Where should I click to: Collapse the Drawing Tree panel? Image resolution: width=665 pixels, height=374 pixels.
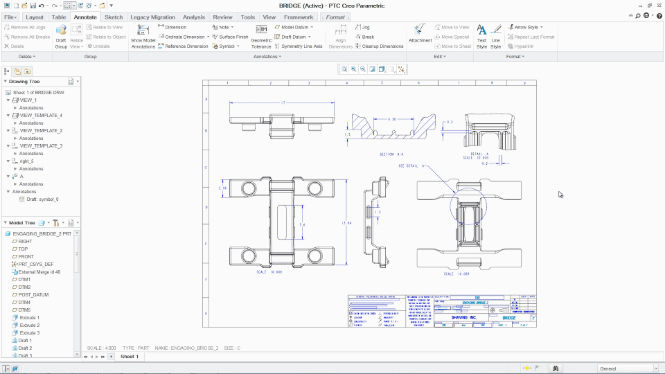(5, 81)
